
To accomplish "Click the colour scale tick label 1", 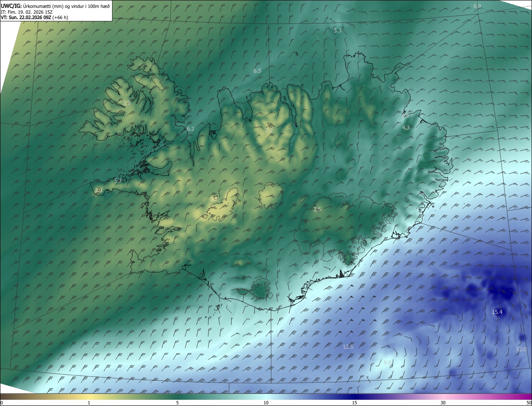I will tap(89, 403).
